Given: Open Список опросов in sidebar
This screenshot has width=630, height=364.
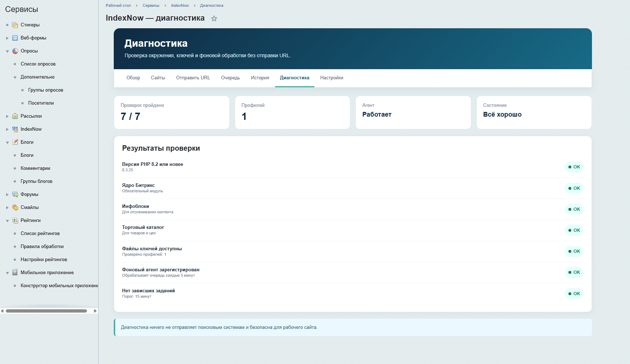Looking at the screenshot, I should (38, 64).
